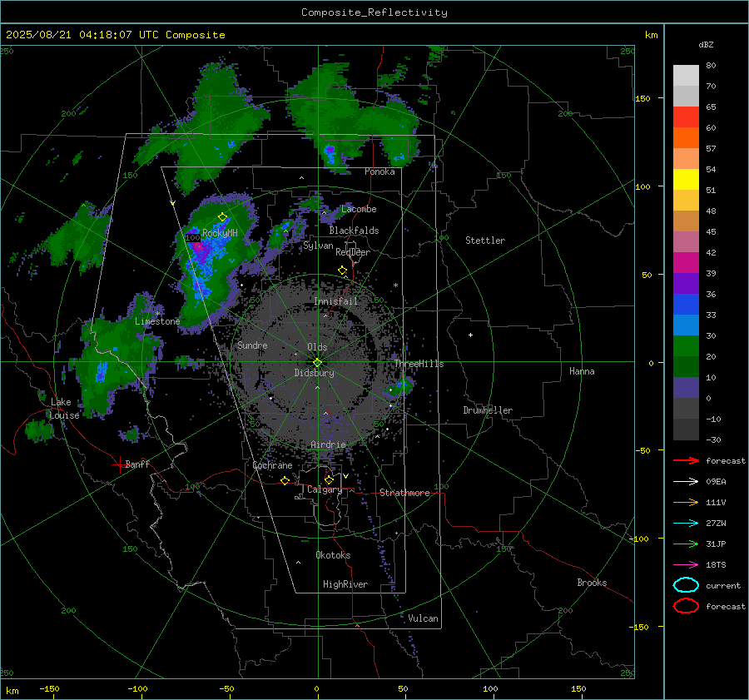This screenshot has height=700, width=749.
Task: Click the Stettler city label
Action: [x=485, y=241]
